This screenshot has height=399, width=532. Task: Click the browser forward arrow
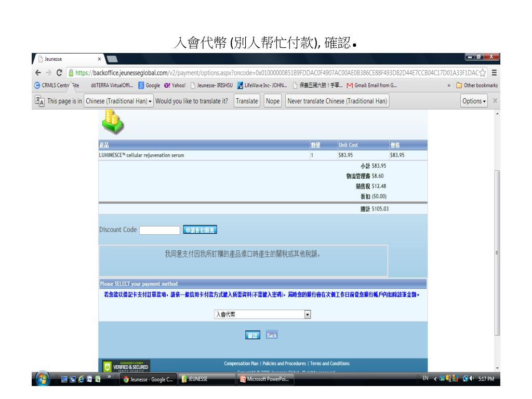tap(48, 73)
